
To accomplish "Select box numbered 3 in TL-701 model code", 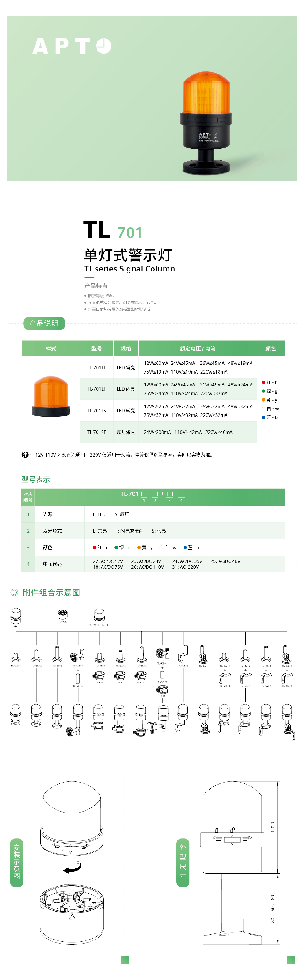I will pos(170,494).
